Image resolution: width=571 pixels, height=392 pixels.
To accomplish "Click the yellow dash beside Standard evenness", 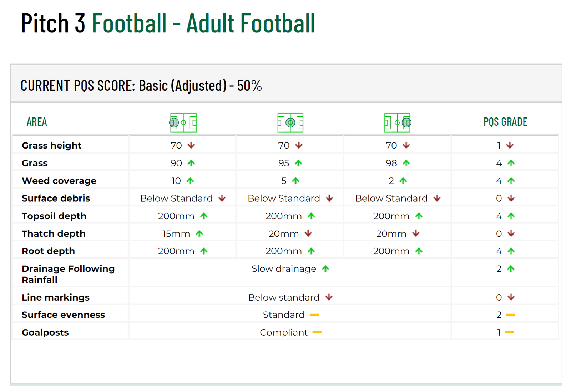I will (x=314, y=315).
